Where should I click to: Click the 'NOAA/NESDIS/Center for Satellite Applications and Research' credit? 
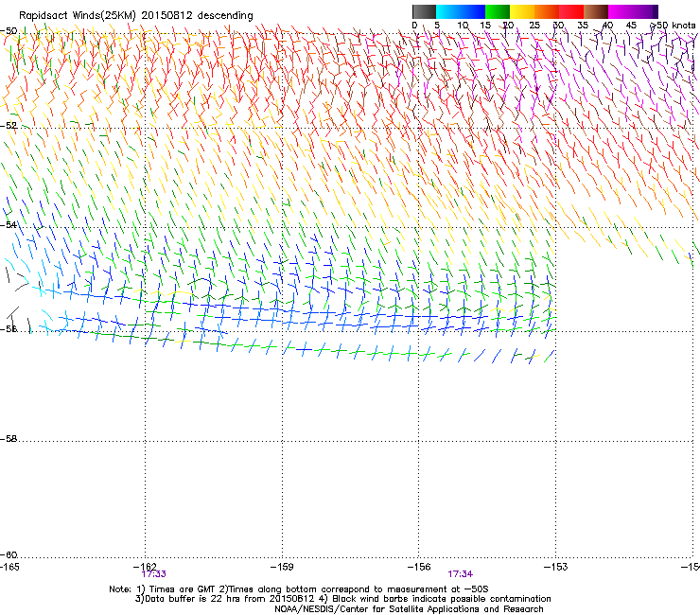point(409,609)
